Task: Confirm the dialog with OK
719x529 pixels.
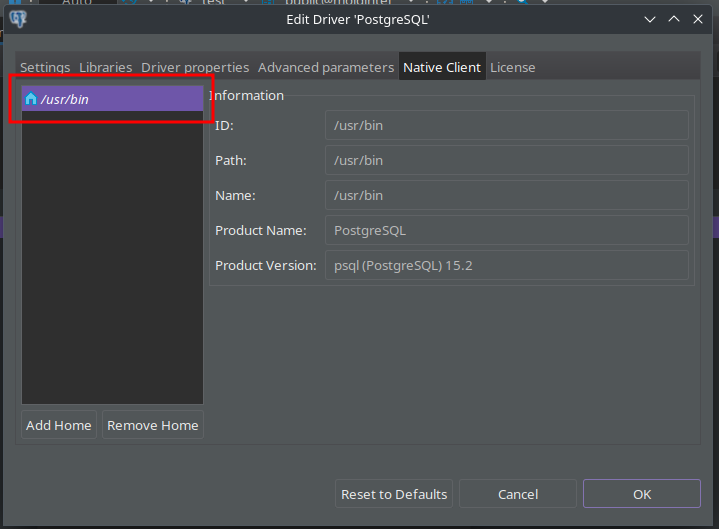Action: click(x=642, y=494)
